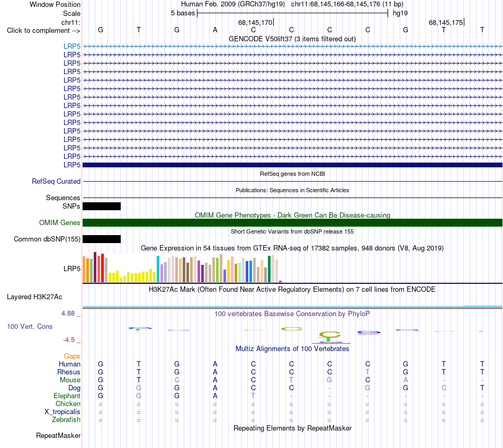
Task: Click the 'H3K27Ac Mark' ENCODE track title
Action: 292,290
